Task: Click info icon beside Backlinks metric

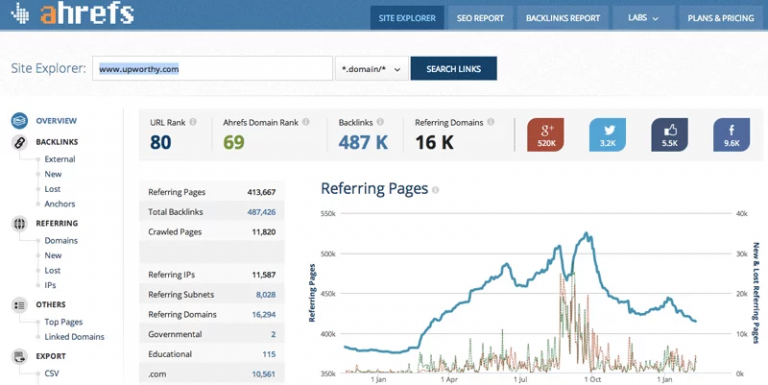Action: (x=380, y=122)
